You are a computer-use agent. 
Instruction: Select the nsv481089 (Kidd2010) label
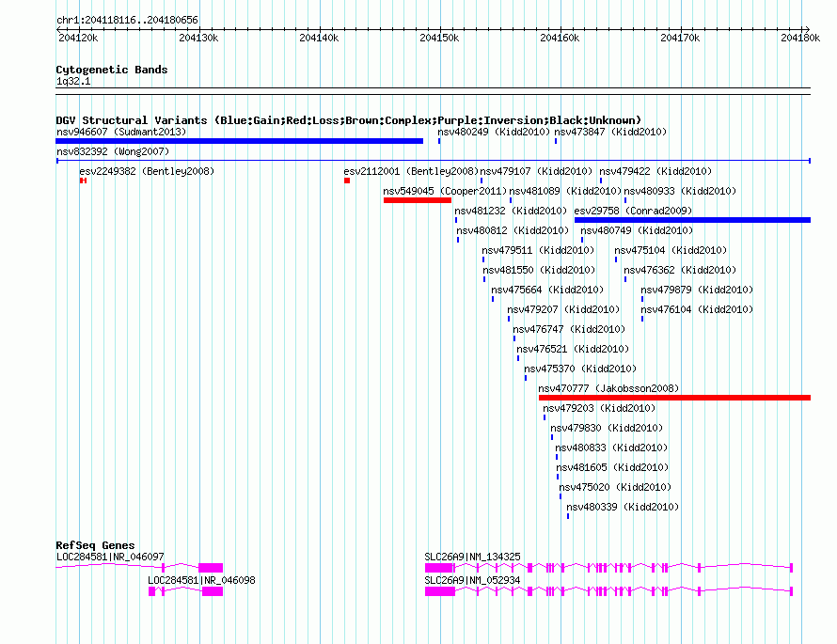[x=565, y=191]
